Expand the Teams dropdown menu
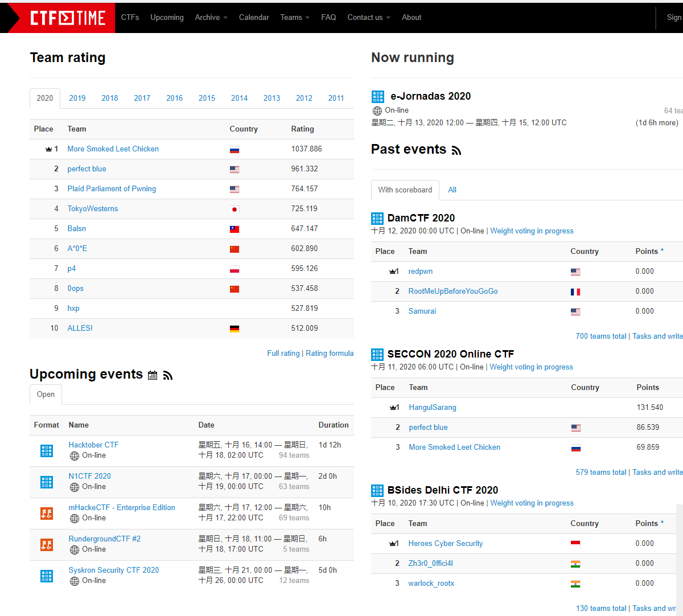Viewport: 683px width, 616px height. click(295, 18)
